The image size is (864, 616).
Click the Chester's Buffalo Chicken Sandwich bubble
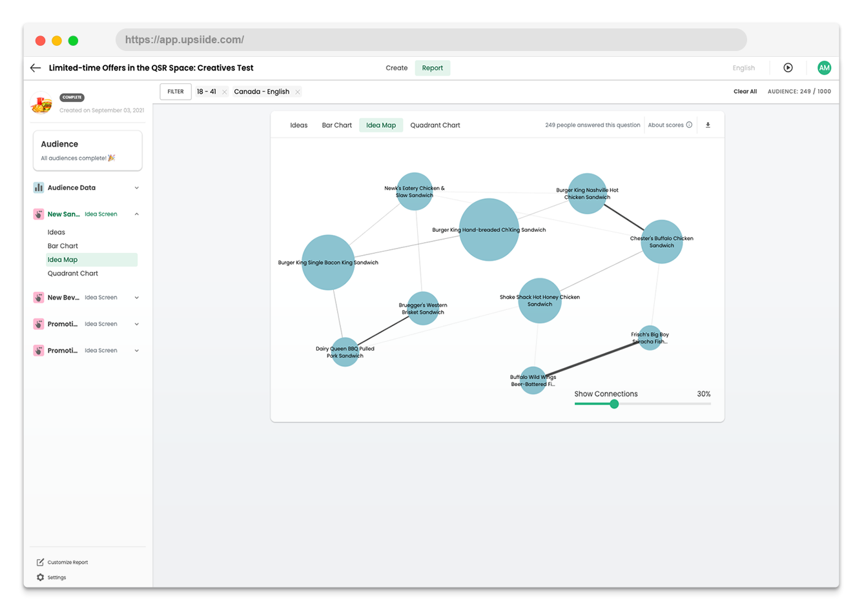[x=662, y=242]
